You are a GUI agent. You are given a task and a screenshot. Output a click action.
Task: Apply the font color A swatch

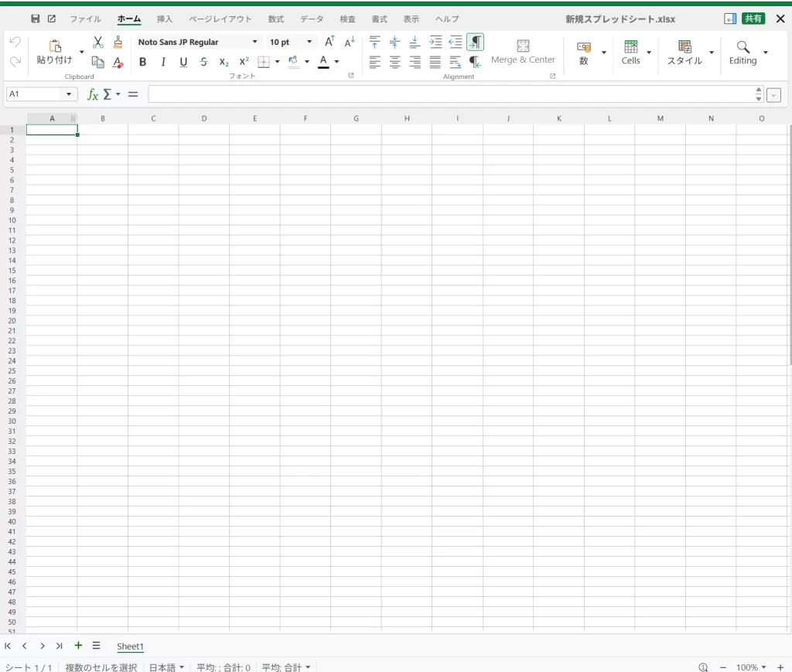tap(323, 62)
